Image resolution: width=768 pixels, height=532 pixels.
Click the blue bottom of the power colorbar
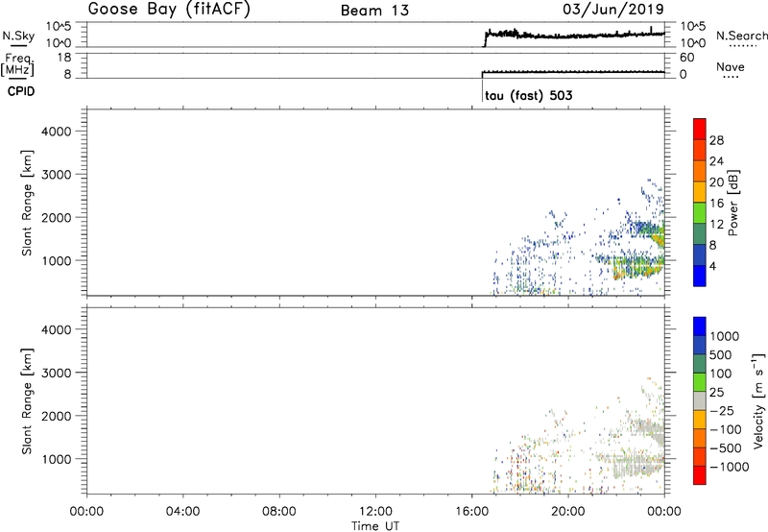[x=700, y=276]
